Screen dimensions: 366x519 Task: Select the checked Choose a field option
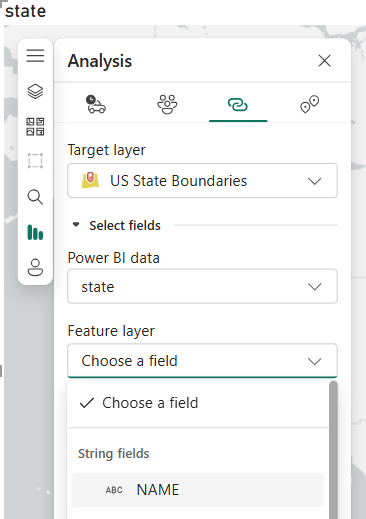click(x=198, y=403)
